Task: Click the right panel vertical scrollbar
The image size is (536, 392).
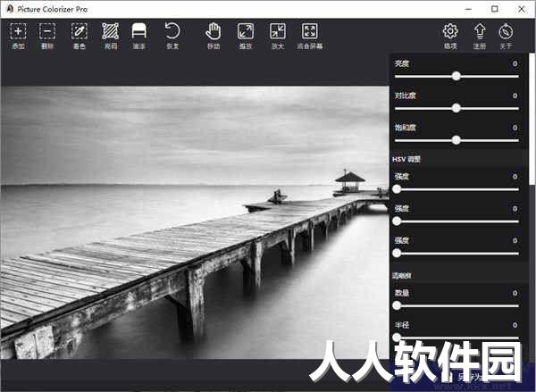Action: (x=532, y=119)
